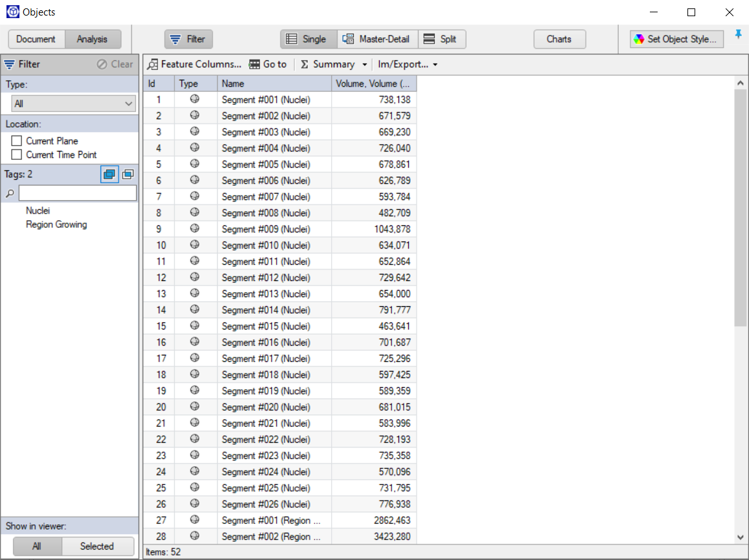Open the Feature Columns dialog

pos(194,64)
